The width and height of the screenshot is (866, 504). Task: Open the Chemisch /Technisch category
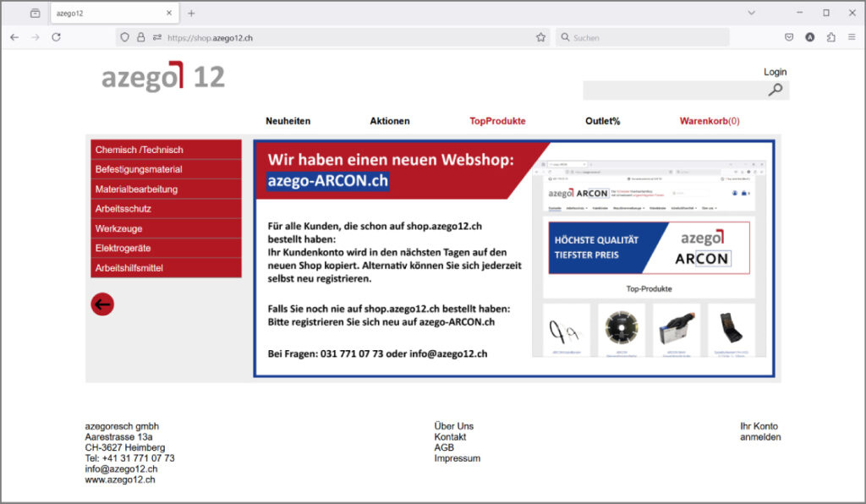point(166,150)
